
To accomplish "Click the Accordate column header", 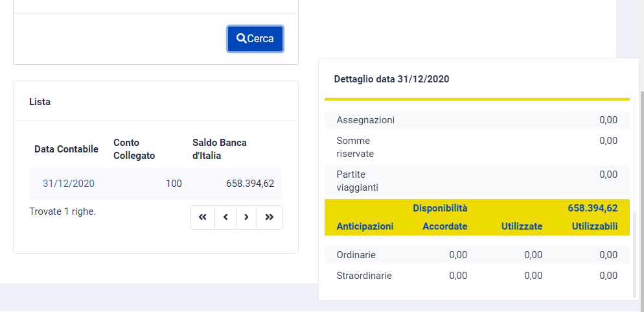I will (x=444, y=226).
